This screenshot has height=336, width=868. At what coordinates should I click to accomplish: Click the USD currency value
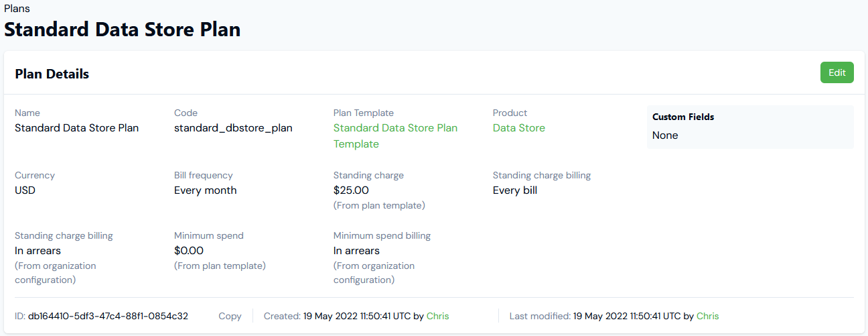(x=25, y=190)
